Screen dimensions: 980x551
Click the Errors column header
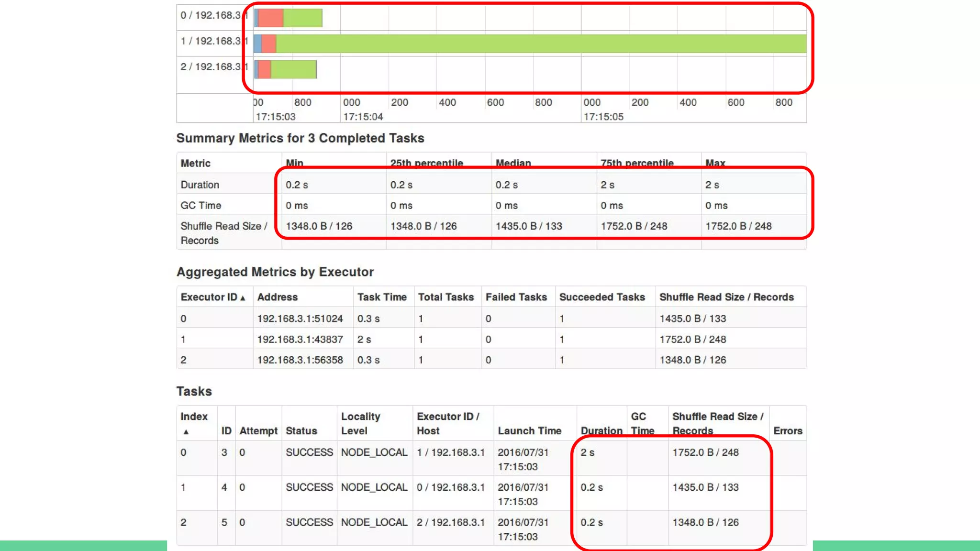(788, 430)
